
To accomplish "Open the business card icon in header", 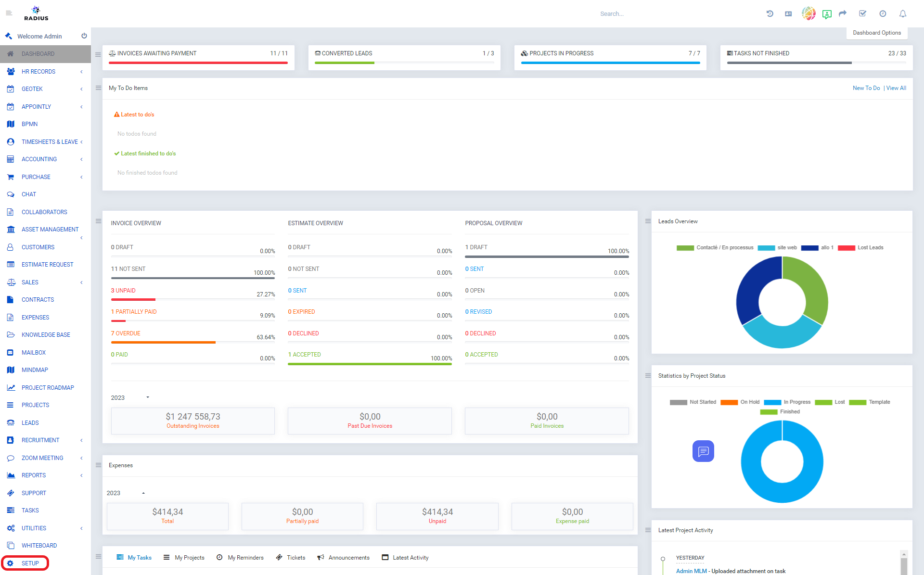I will [788, 13].
